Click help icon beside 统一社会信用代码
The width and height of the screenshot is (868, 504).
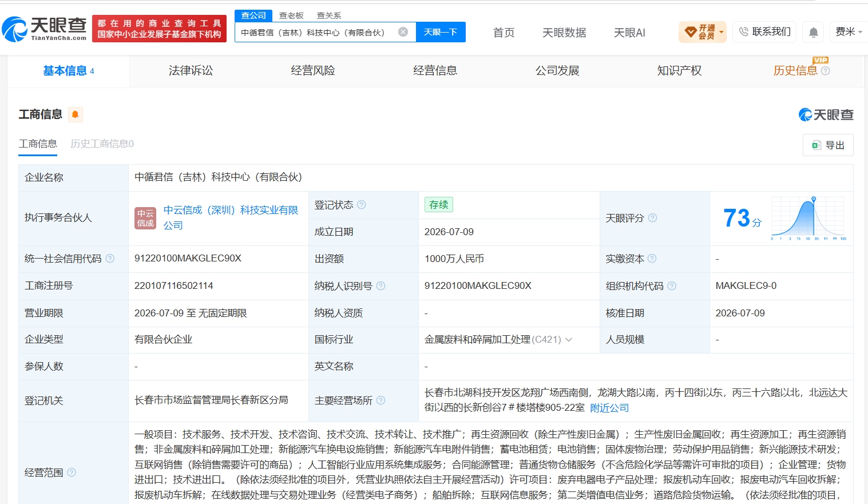click(x=110, y=259)
